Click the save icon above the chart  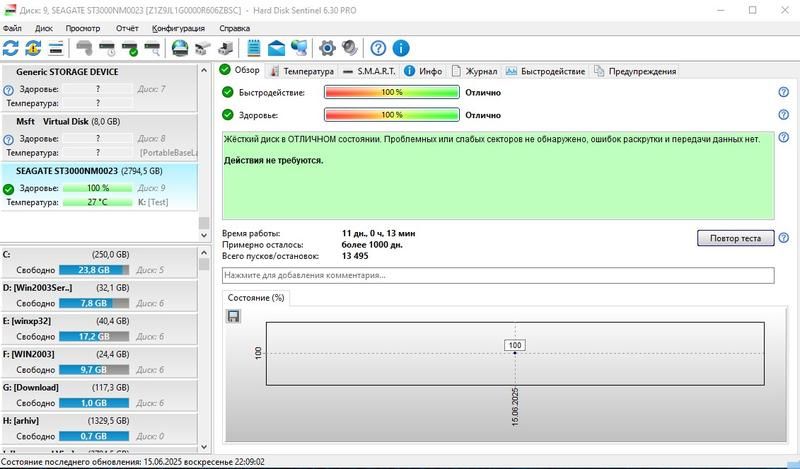pyautogui.click(x=233, y=316)
